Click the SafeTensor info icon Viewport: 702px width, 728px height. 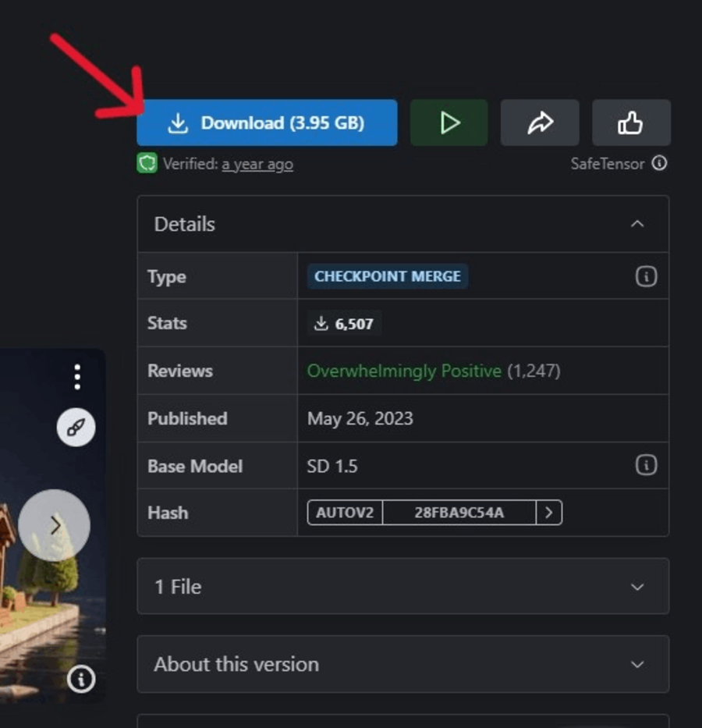tap(659, 163)
